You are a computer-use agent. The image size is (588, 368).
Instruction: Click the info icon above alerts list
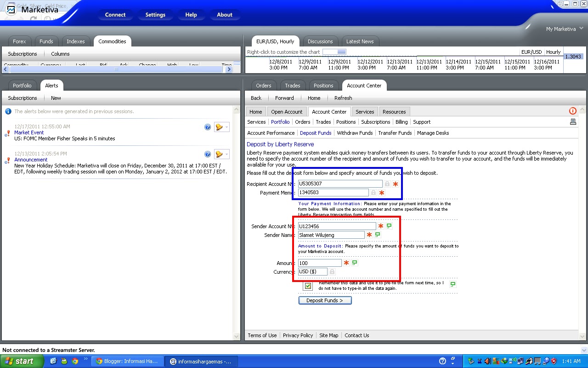pos(8,111)
